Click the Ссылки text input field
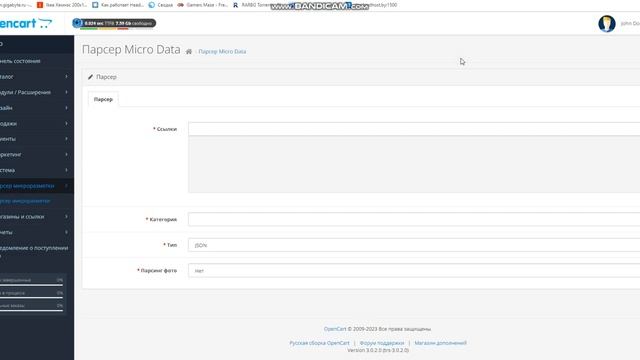640x360 pixels. (414, 129)
